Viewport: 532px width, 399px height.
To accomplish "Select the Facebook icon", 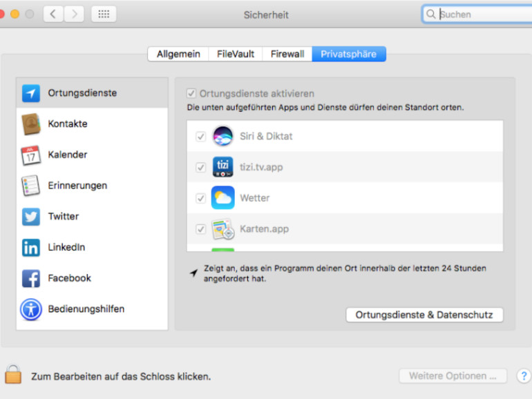I will (x=31, y=278).
